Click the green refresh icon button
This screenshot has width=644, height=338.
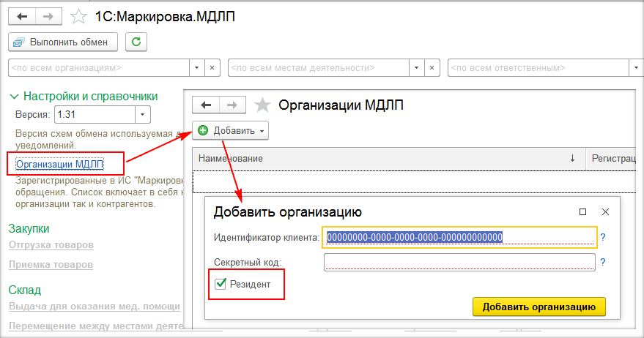(136, 42)
